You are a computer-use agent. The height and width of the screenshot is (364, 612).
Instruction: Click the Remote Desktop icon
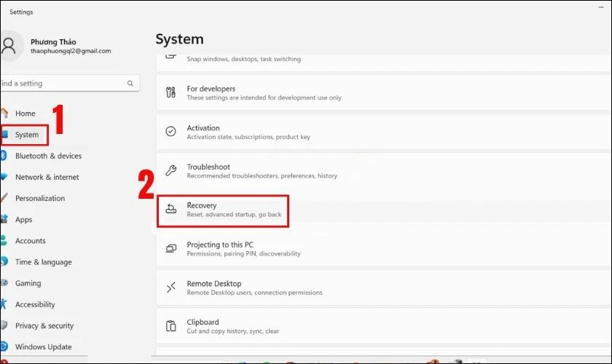coord(171,288)
